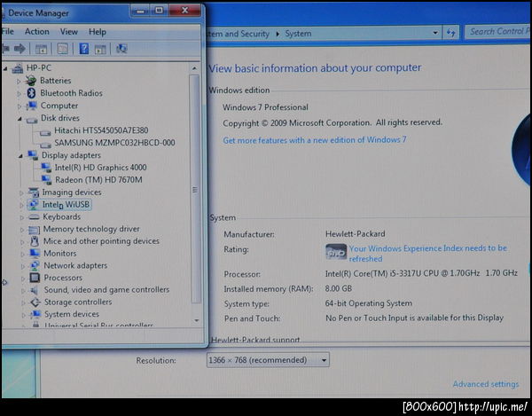Click the Forward arrow in Device Manager toolbar

pos(20,49)
